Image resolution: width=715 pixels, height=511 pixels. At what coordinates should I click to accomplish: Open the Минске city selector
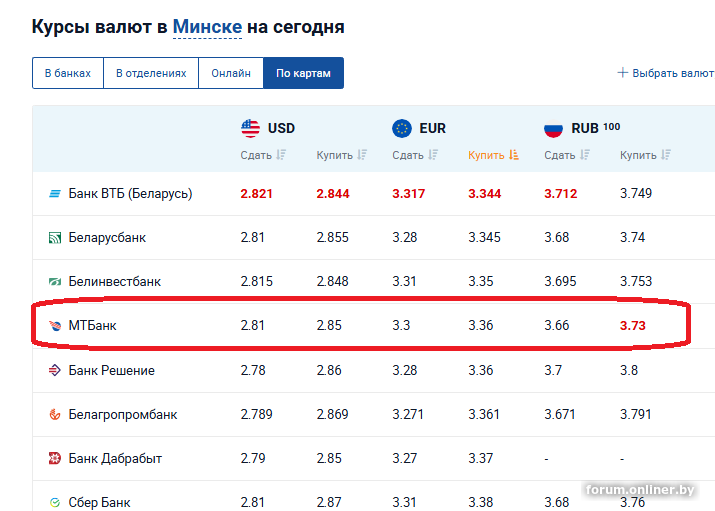[x=207, y=27]
